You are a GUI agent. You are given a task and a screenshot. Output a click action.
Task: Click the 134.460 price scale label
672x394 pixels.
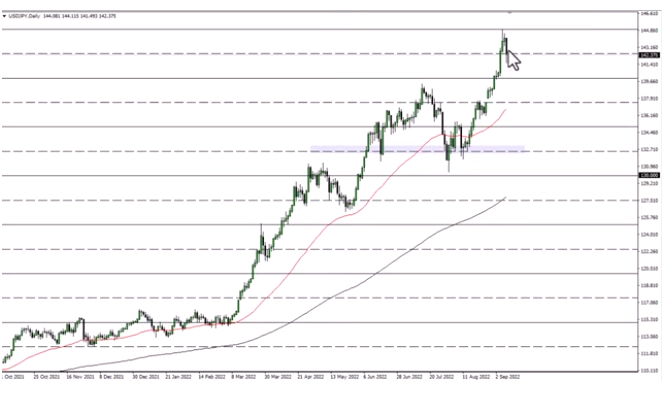point(649,132)
